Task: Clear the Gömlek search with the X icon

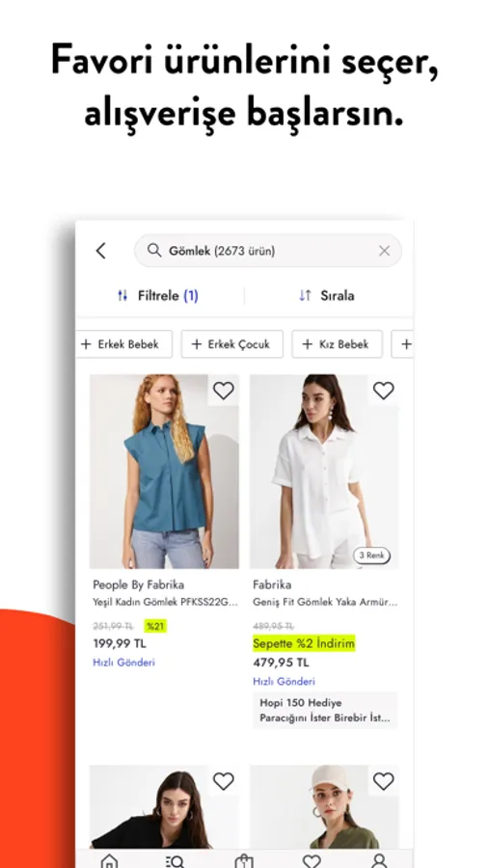Action: click(384, 251)
